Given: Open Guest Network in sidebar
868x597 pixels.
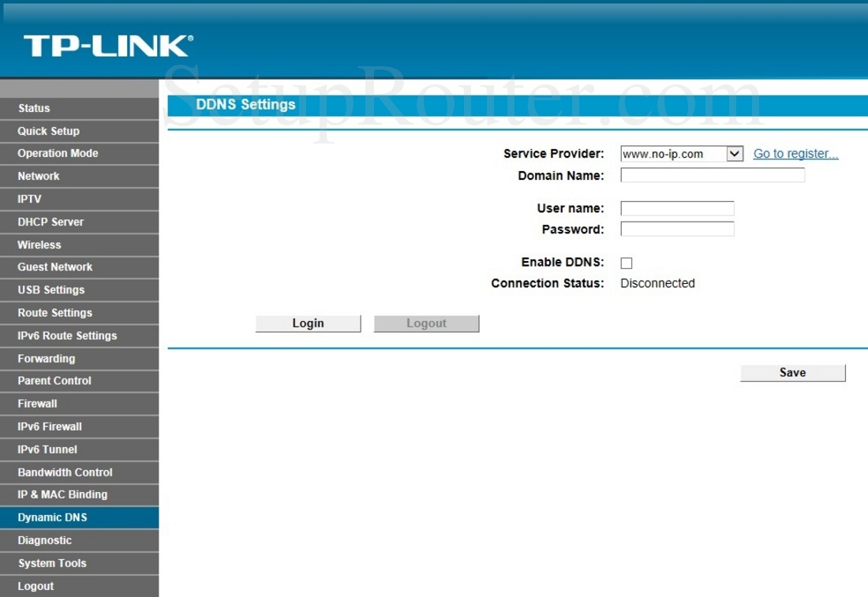Looking at the screenshot, I should (55, 267).
